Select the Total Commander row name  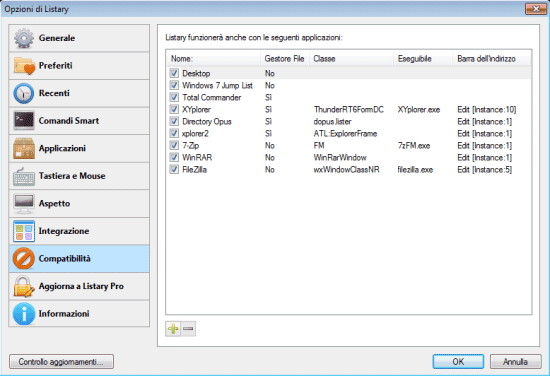coord(212,97)
